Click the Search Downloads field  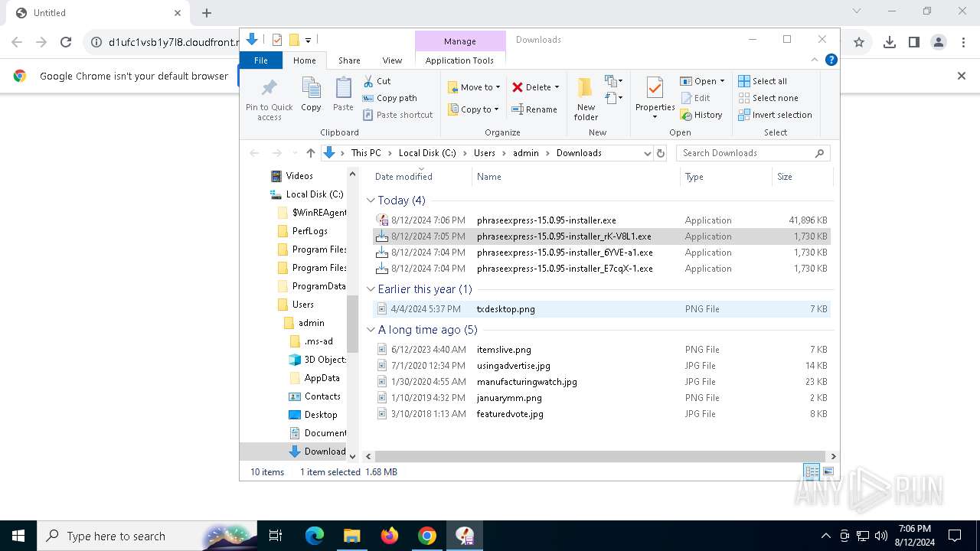tap(753, 153)
